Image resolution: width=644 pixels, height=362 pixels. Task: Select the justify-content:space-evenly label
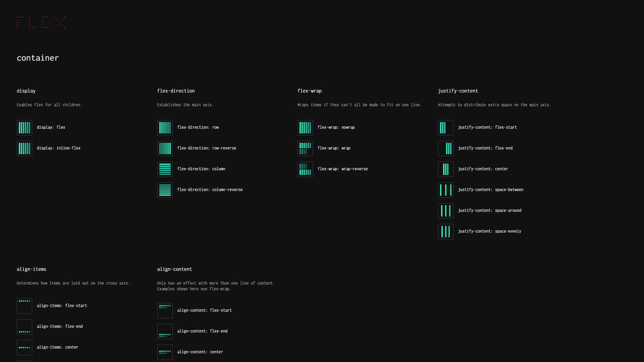(x=490, y=231)
